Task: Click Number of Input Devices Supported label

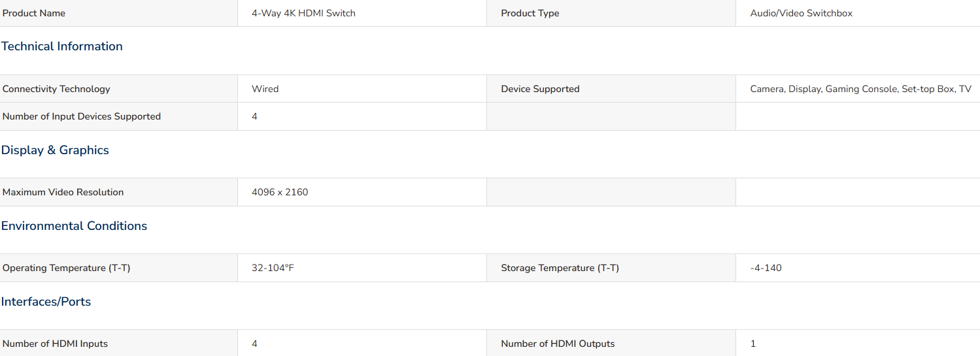Action: (x=82, y=116)
